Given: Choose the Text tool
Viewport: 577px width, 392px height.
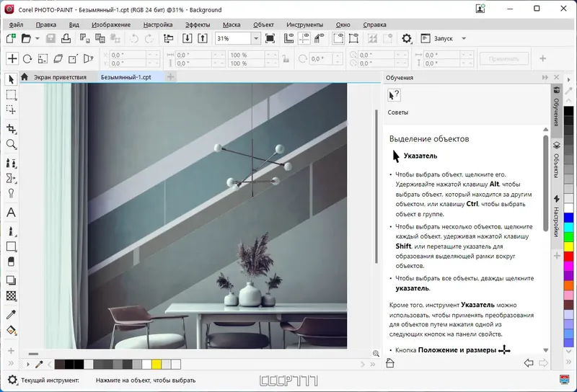Looking at the screenshot, I should 11,213.
